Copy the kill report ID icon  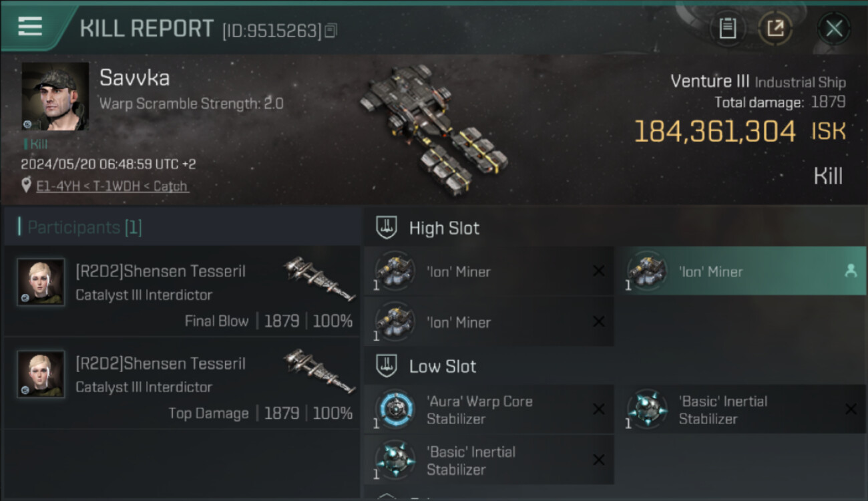pos(331,30)
